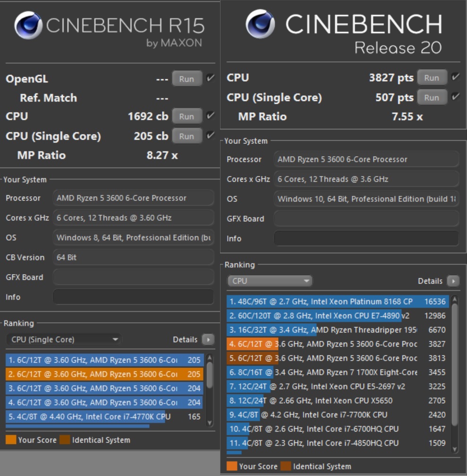
Task: Select the Xeon X5650 row in R20
Action: [338, 401]
